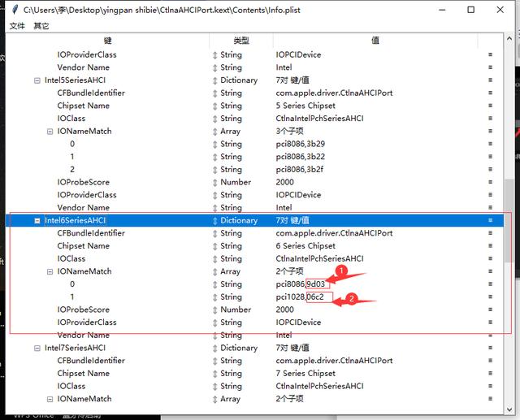Click scrollbar down arrow
Screen dimensions: 520x420
[x=509, y=409]
